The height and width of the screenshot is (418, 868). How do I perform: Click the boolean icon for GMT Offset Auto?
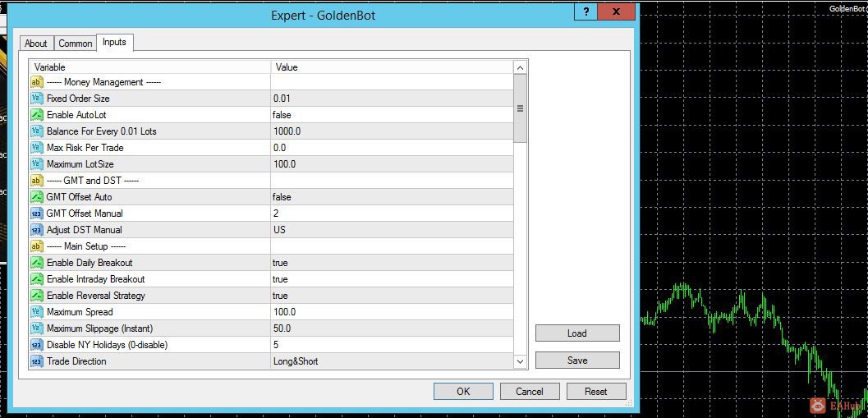pos(36,197)
